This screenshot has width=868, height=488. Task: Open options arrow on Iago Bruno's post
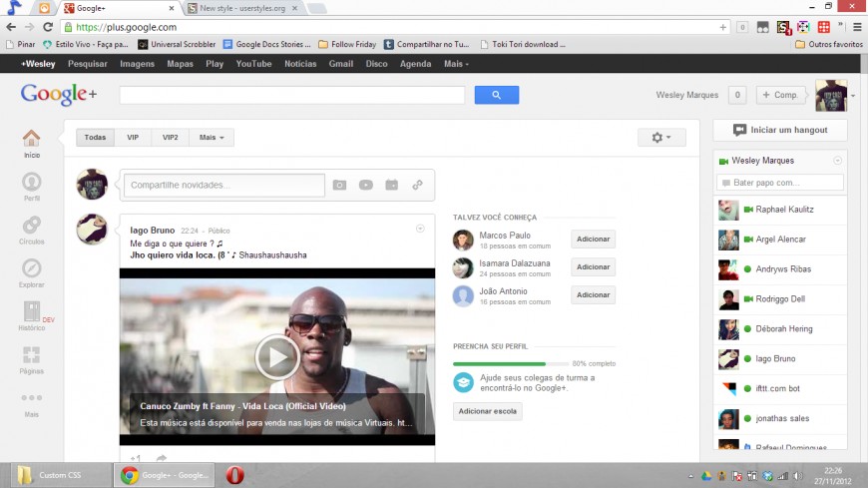[420, 229]
